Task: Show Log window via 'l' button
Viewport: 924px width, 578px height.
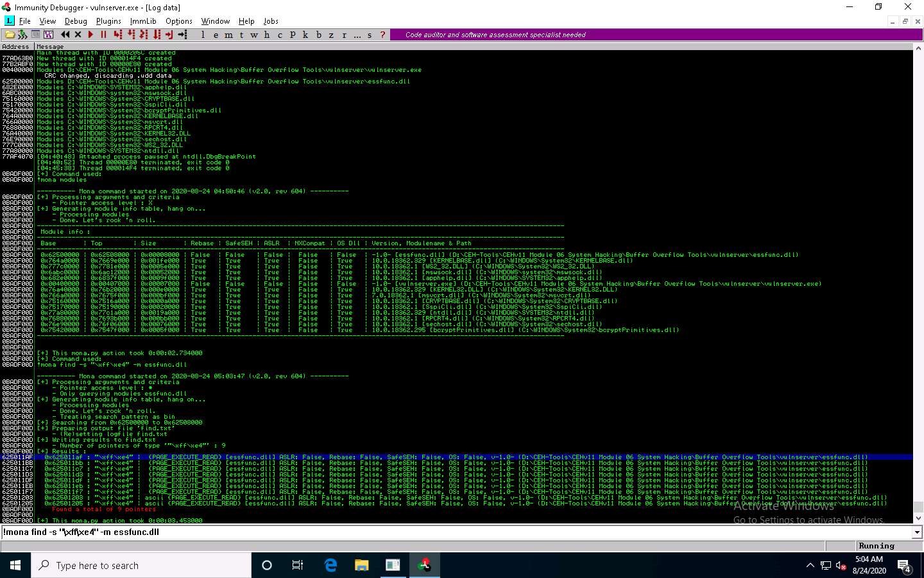Action: click(203, 35)
